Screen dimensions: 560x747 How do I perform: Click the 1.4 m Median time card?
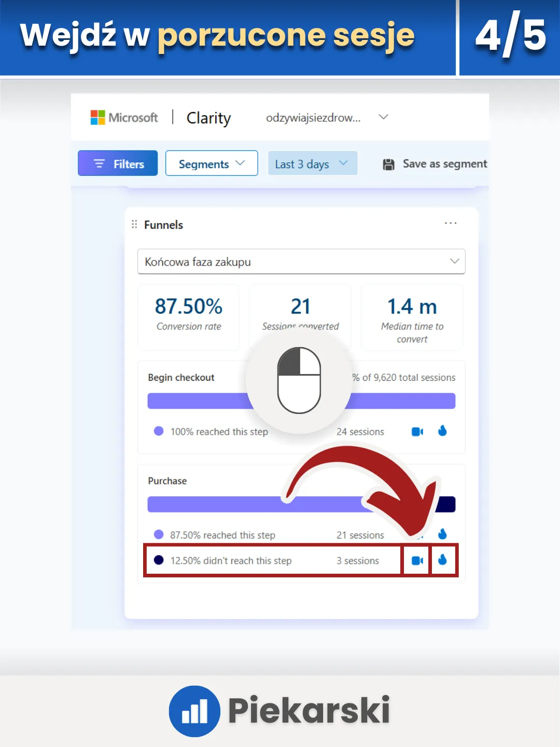(x=412, y=317)
